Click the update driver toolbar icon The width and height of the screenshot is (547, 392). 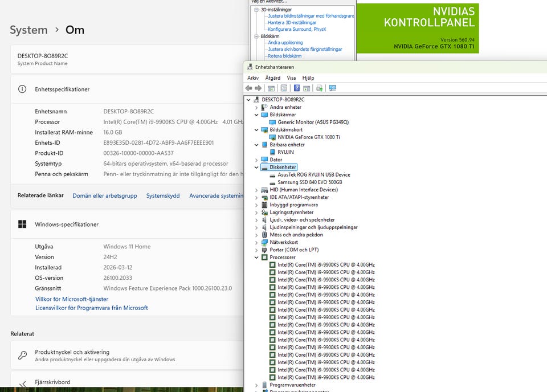319,88
